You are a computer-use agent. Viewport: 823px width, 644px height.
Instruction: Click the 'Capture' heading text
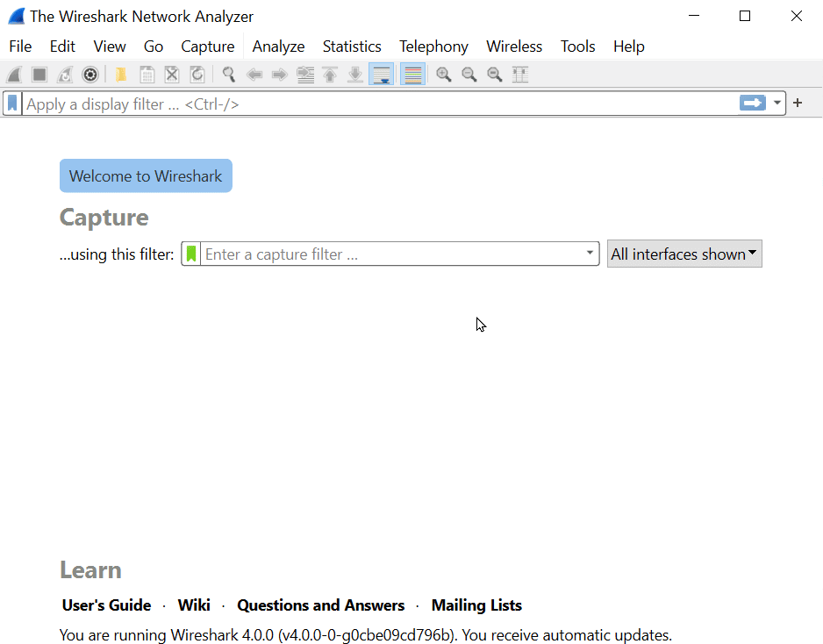coord(104,218)
